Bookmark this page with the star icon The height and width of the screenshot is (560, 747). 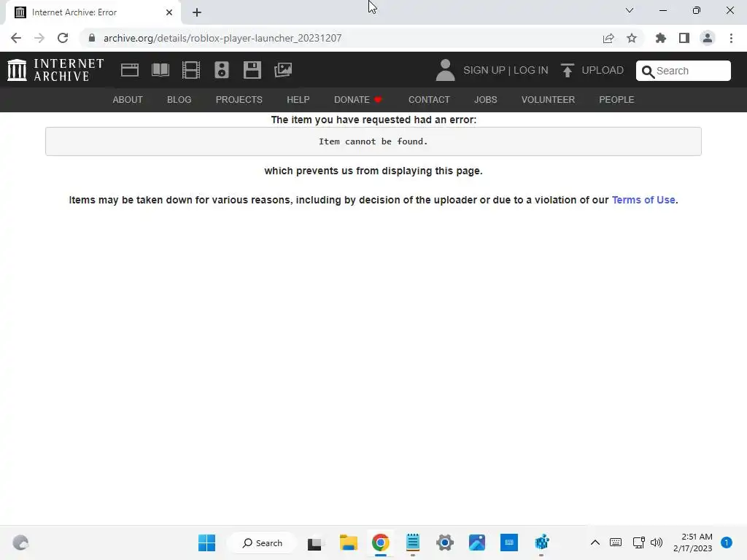(632, 38)
